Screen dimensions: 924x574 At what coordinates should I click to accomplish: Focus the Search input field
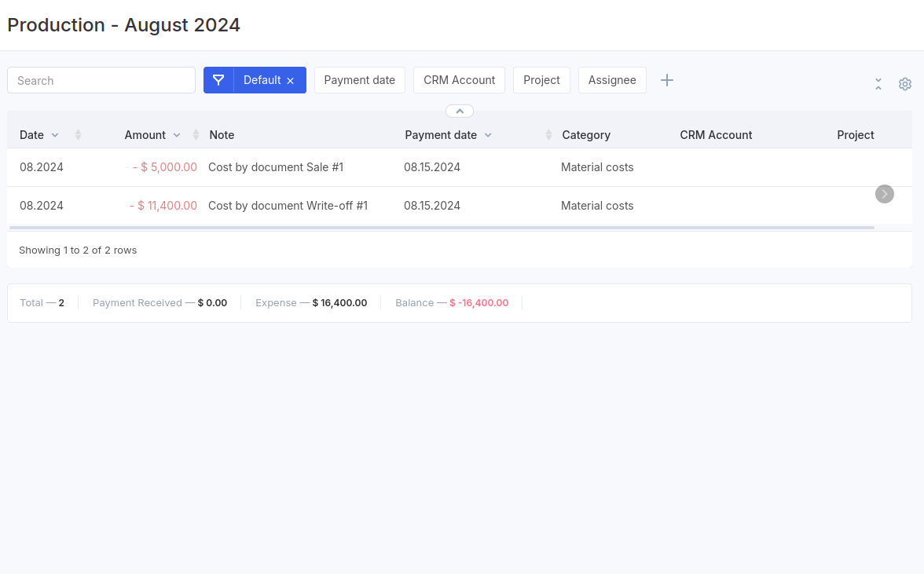point(101,80)
